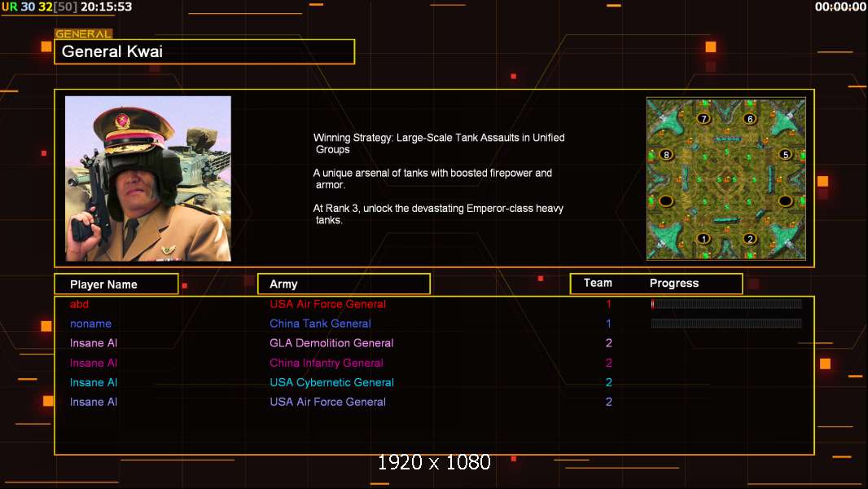Click abd's 'USA Air Force General' army text
The height and width of the screenshot is (489, 868).
point(327,304)
